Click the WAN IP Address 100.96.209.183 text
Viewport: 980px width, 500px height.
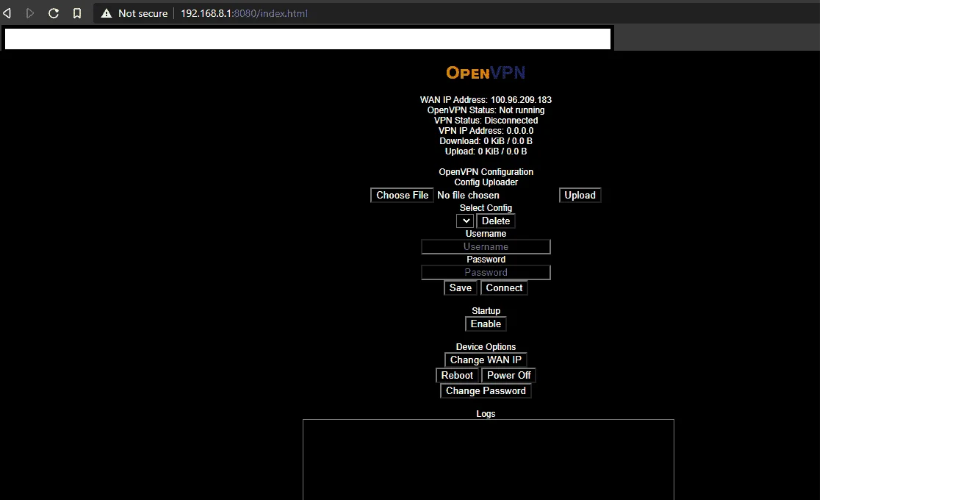(x=486, y=100)
